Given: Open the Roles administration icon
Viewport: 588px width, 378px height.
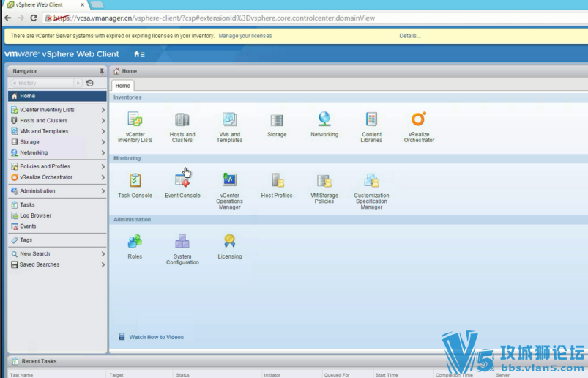Looking at the screenshot, I should pyautogui.click(x=135, y=242).
